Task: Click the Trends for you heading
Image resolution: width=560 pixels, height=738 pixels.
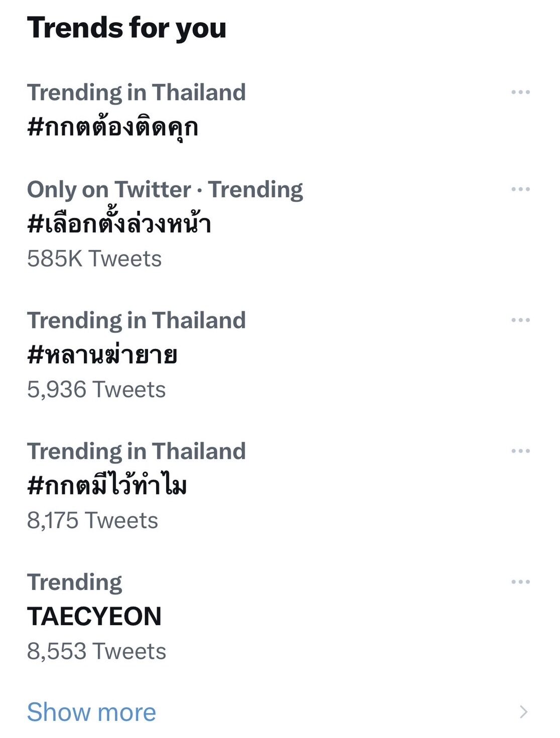Action: (126, 28)
